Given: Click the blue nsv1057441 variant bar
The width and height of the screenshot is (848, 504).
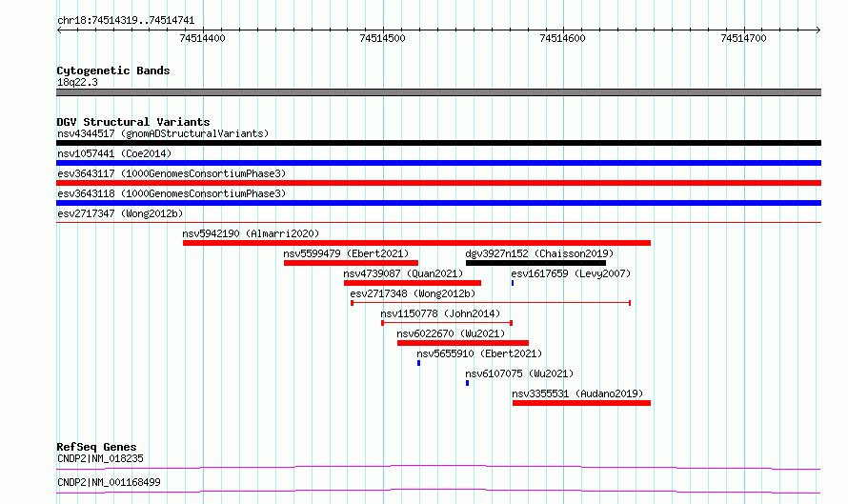Looking at the screenshot, I should coord(438,163).
